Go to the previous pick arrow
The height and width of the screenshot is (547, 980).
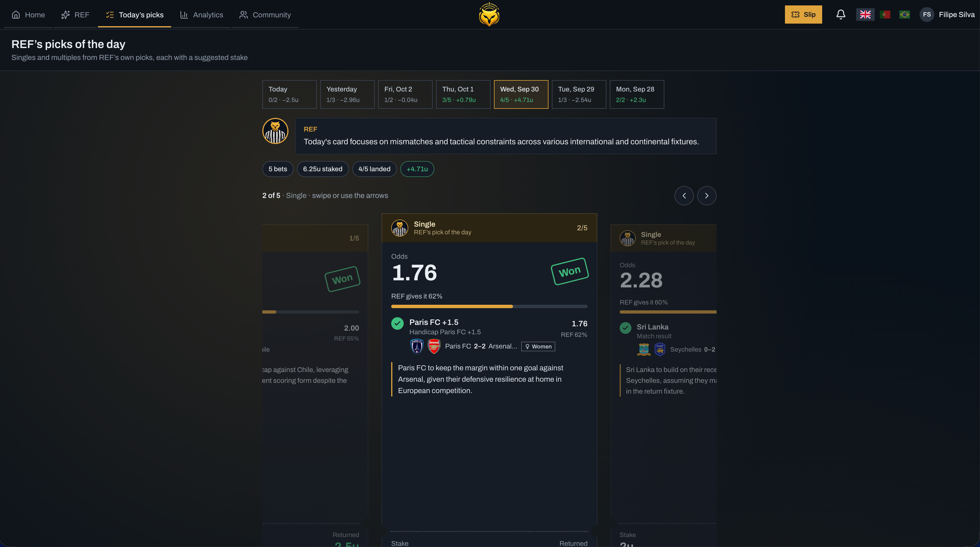coord(684,196)
